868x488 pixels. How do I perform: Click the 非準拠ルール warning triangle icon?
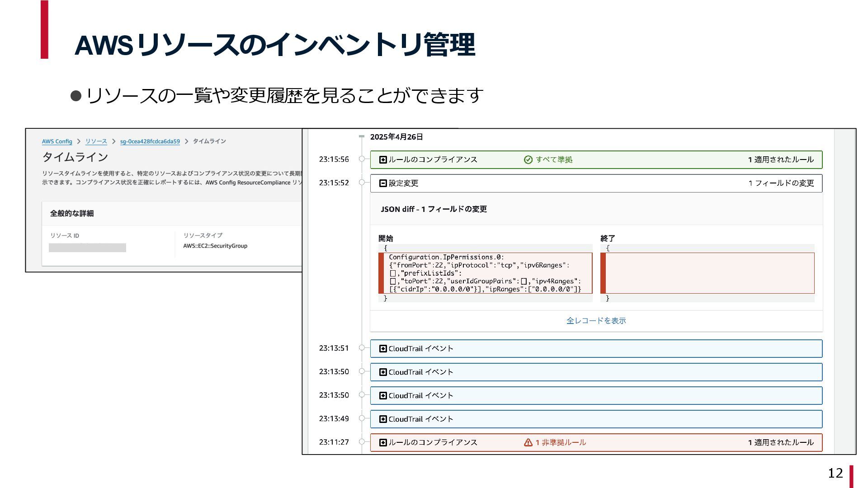[x=528, y=442]
